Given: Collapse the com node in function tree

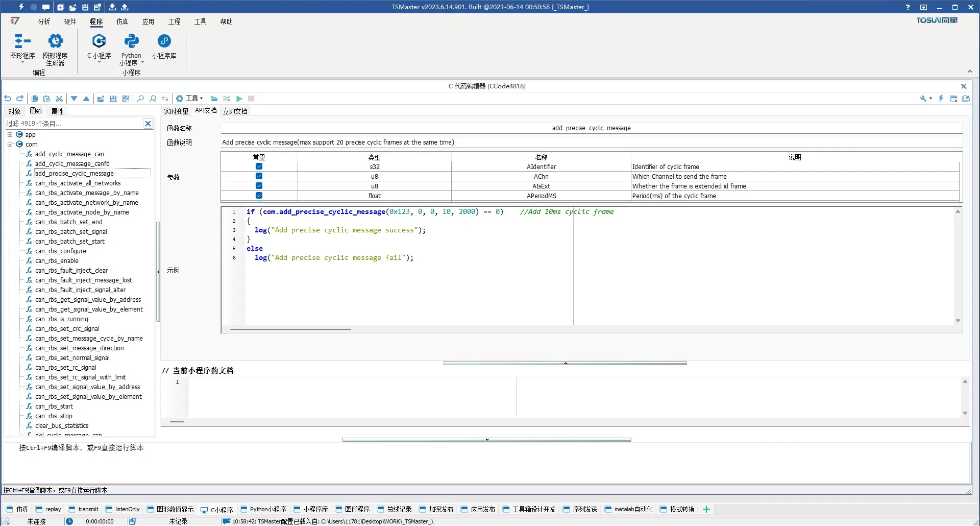Looking at the screenshot, I should pos(10,145).
